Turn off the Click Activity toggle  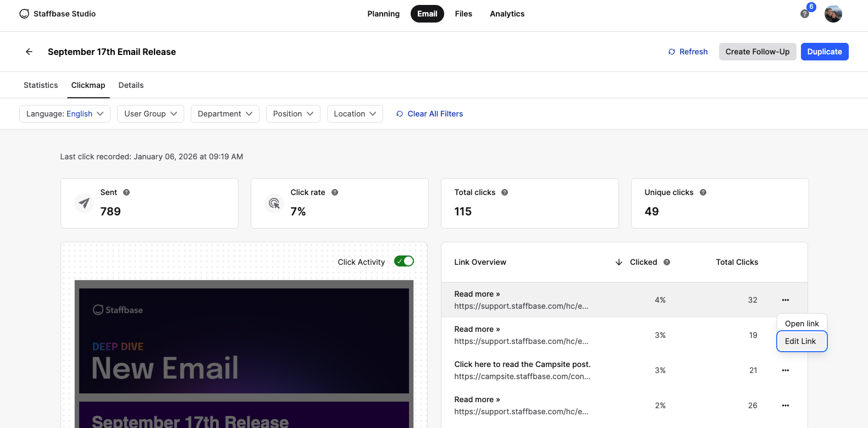pyautogui.click(x=404, y=262)
